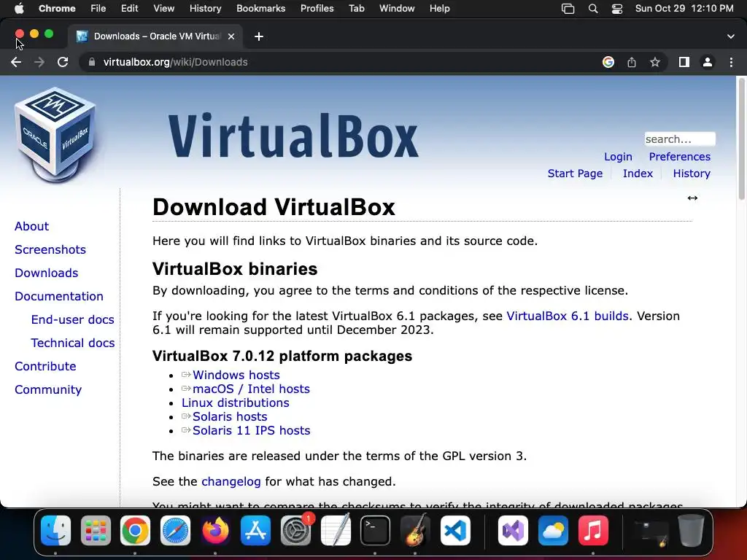This screenshot has height=560, width=747.
Task: Open the Chrome application menu
Action: click(x=57, y=9)
